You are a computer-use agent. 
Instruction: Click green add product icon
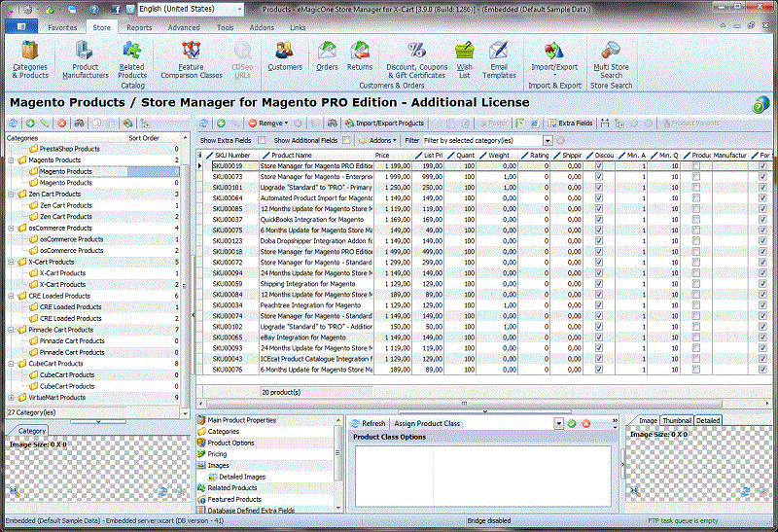point(221,124)
